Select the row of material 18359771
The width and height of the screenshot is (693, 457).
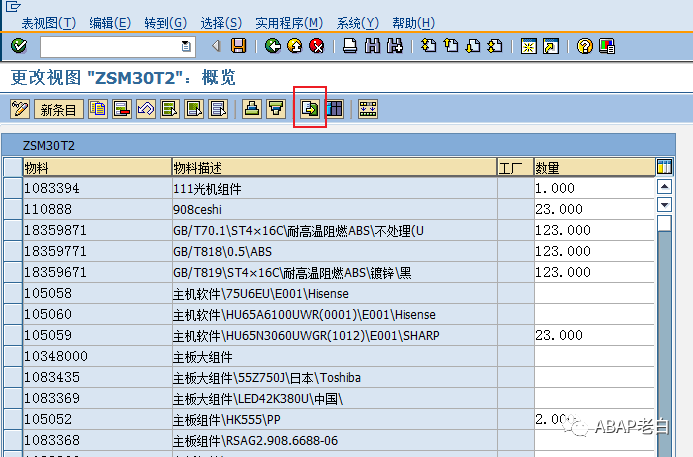tap(13, 251)
